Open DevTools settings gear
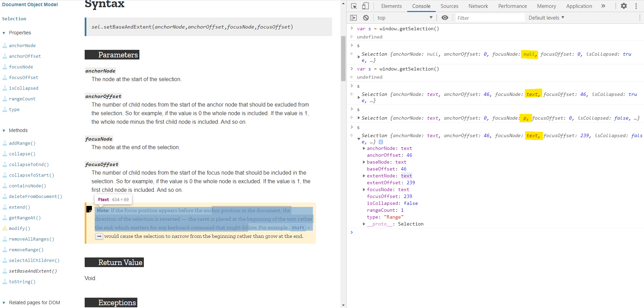Image resolution: width=644 pixels, height=308 pixels. (624, 6)
